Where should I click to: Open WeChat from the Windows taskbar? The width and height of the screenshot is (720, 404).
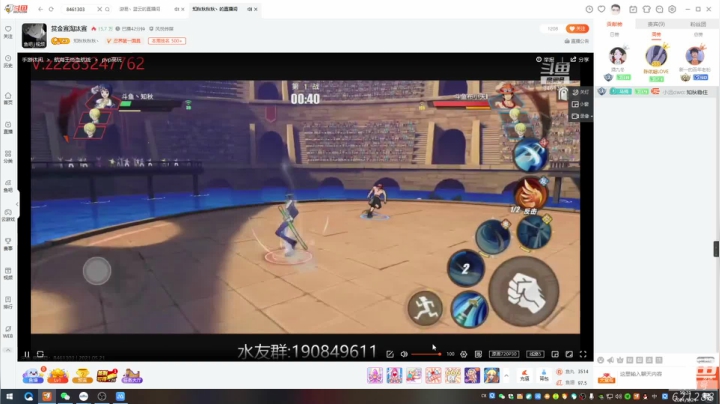65,396
